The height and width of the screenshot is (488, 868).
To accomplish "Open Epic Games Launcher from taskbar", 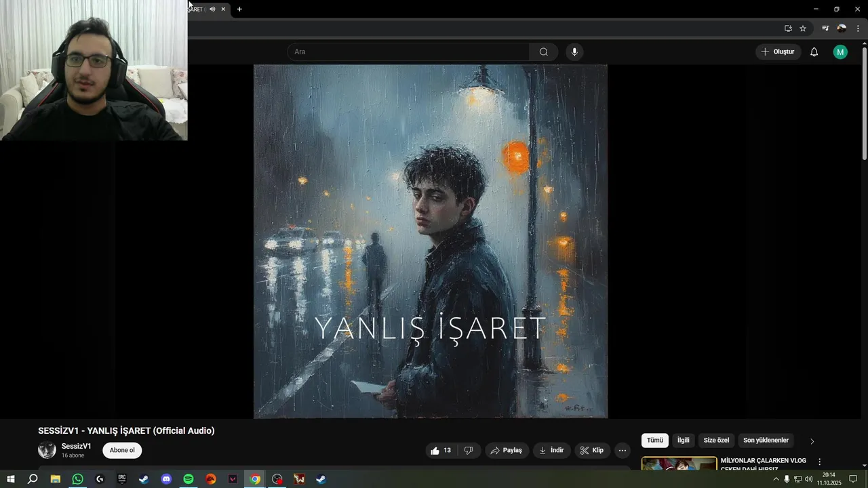I will click(122, 479).
